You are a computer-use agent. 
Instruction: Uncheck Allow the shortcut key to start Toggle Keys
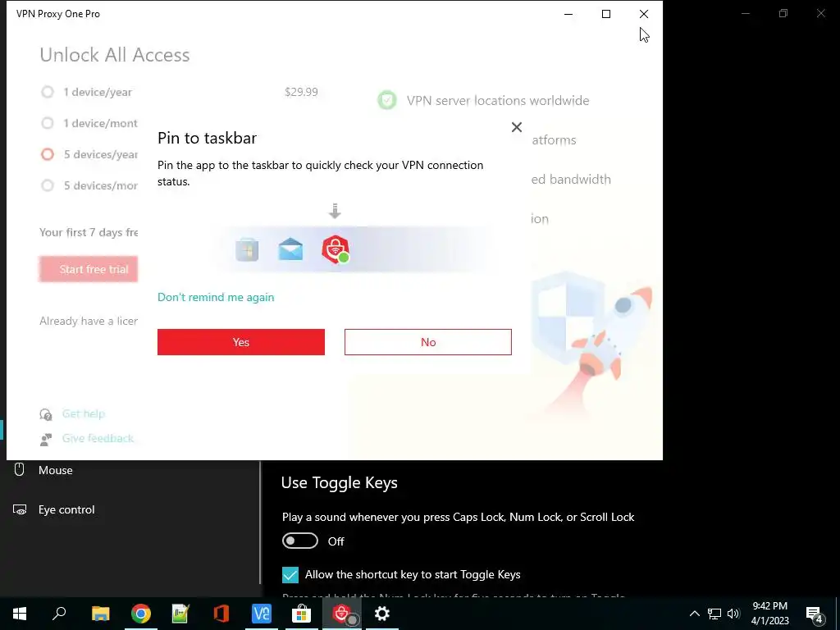click(290, 575)
